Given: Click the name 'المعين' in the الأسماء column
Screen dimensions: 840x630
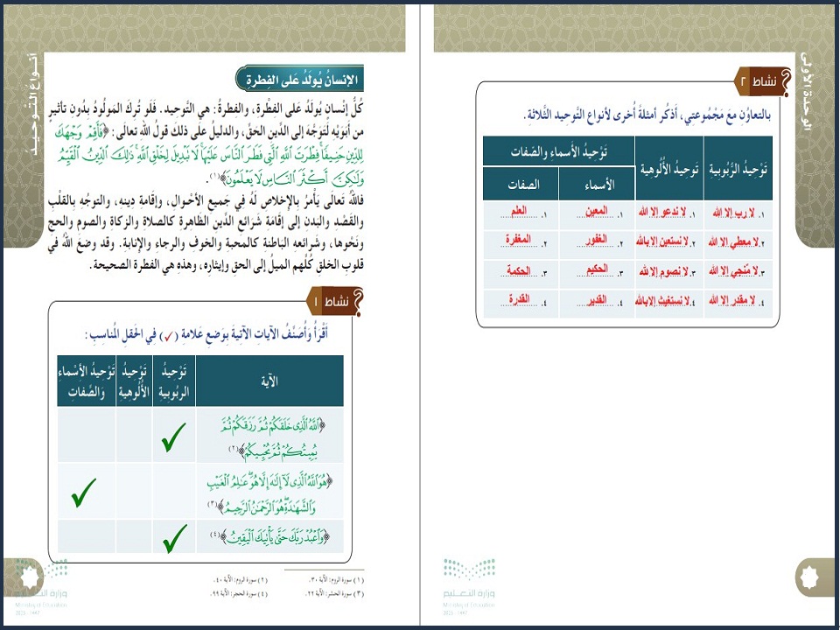Looking at the screenshot, I should 596,211.
